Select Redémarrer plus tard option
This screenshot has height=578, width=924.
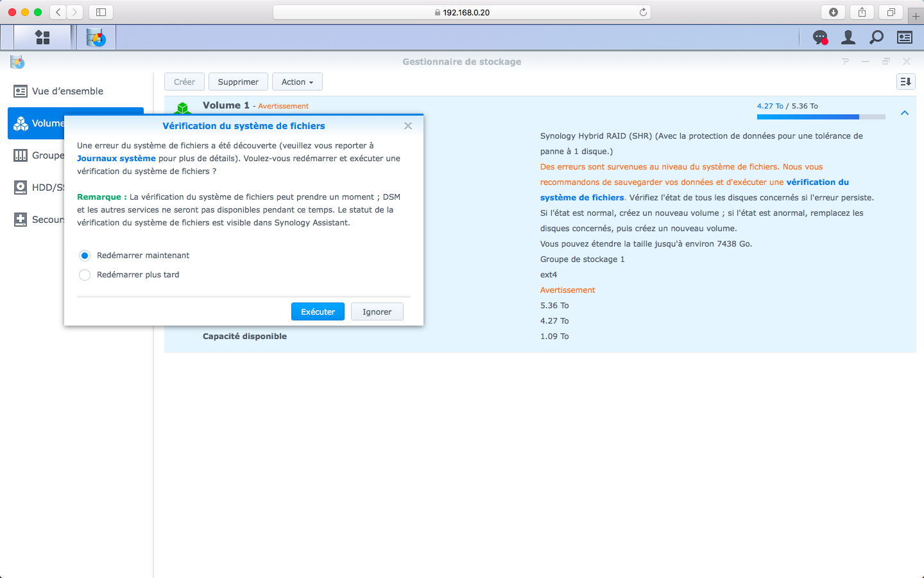tap(85, 275)
